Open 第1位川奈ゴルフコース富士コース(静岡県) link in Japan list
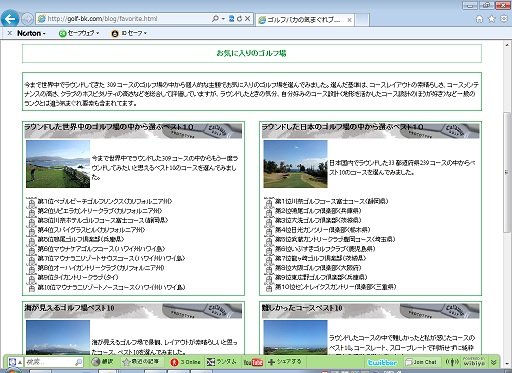Image resolution: width=512 pixels, height=373 pixels. [x=331, y=201]
